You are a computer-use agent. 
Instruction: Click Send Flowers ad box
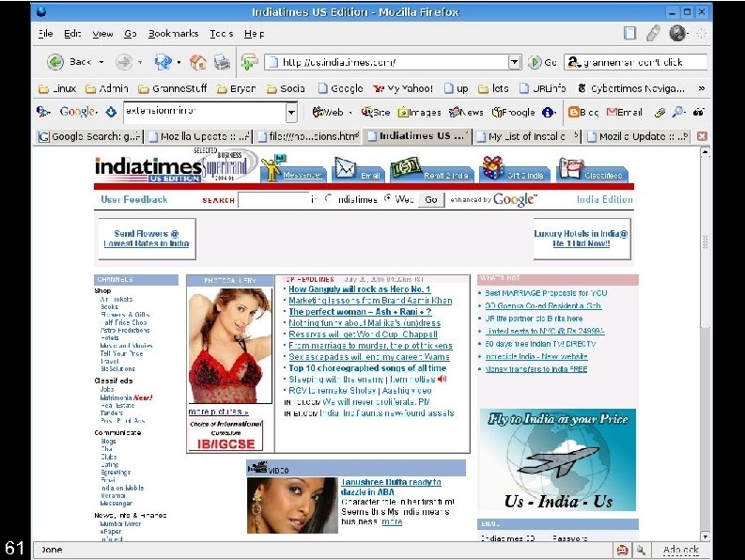pos(147,239)
